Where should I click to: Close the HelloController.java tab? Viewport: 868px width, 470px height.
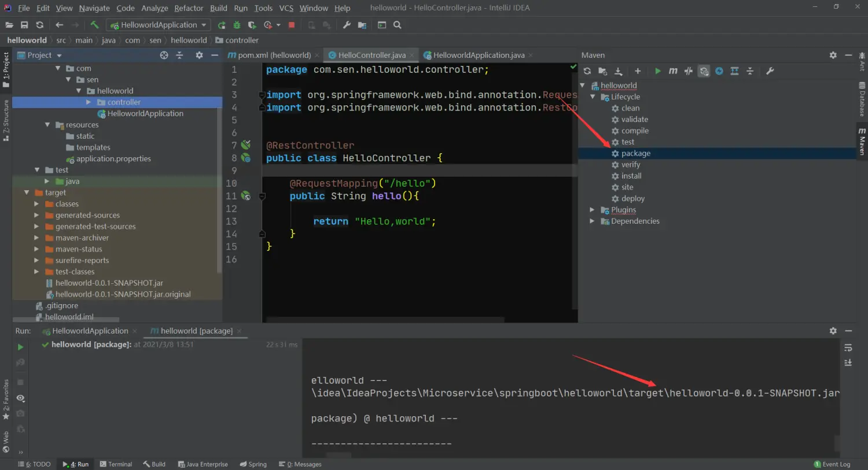point(412,55)
